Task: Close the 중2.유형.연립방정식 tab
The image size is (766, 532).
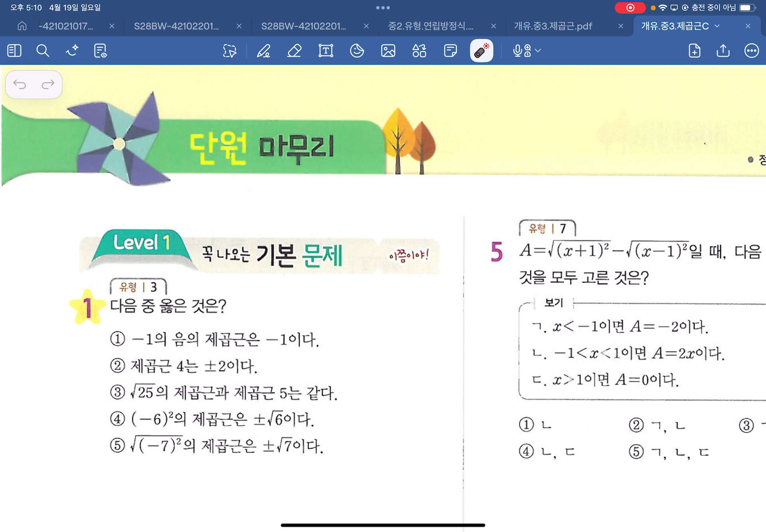Action: tap(494, 26)
